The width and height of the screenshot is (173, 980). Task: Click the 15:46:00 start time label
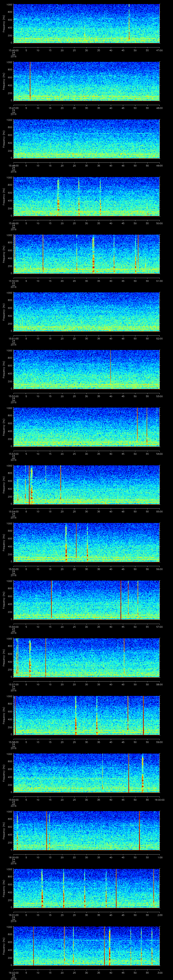14,50
